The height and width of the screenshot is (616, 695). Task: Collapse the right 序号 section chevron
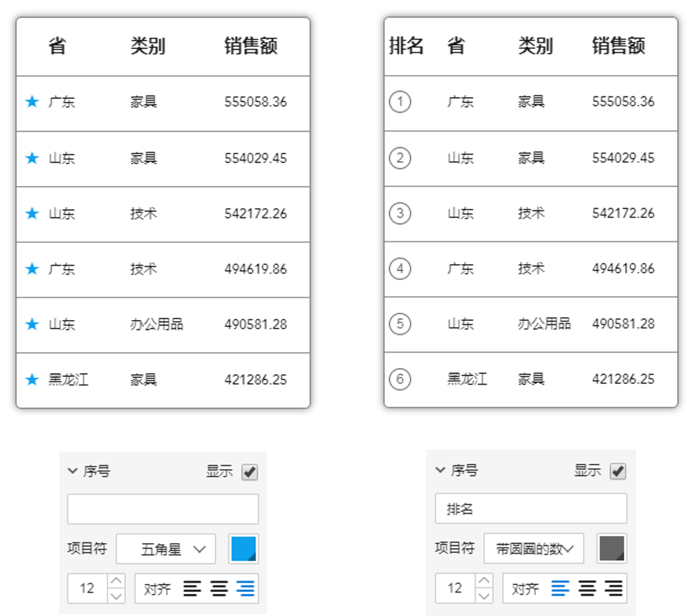point(440,471)
